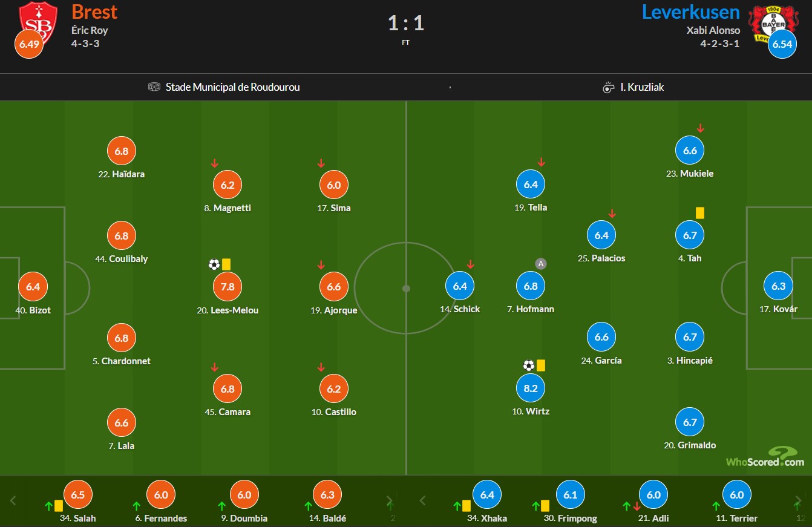This screenshot has height=527, width=812.
Task: Click the substitution arrow above Schick
Action: 471,264
